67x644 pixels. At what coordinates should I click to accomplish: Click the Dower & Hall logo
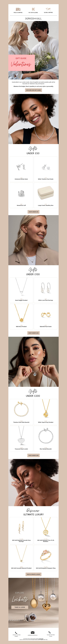point(33,19)
